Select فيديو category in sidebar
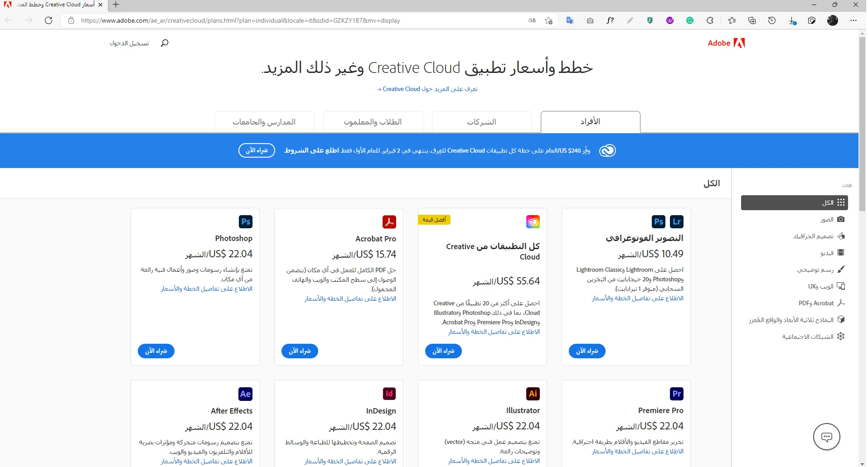The width and height of the screenshot is (868, 467). coord(832,253)
